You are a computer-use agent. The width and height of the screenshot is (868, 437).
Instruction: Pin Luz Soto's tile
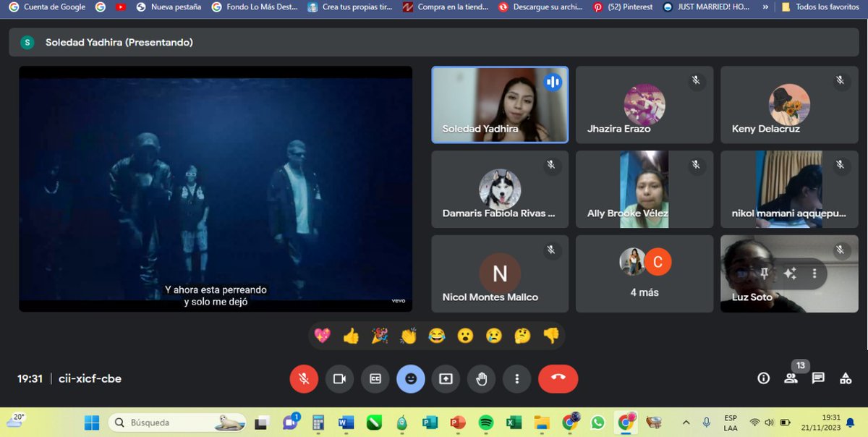pos(764,273)
